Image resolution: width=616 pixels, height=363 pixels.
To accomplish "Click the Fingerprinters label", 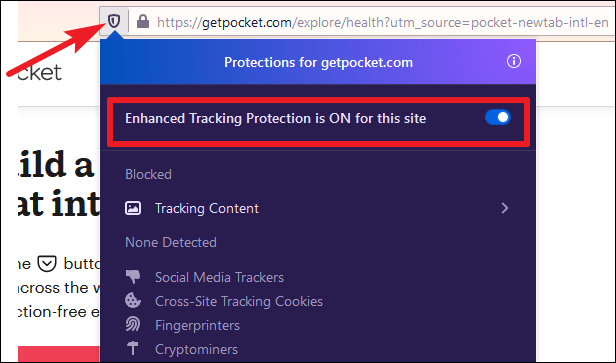I will coord(197,325).
